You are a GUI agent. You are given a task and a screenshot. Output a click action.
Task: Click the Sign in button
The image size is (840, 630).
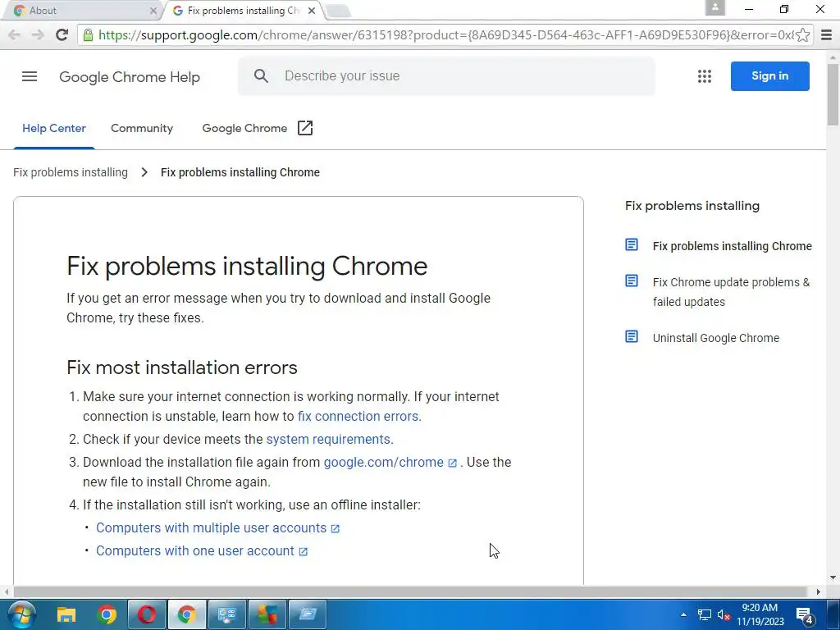[x=769, y=76]
